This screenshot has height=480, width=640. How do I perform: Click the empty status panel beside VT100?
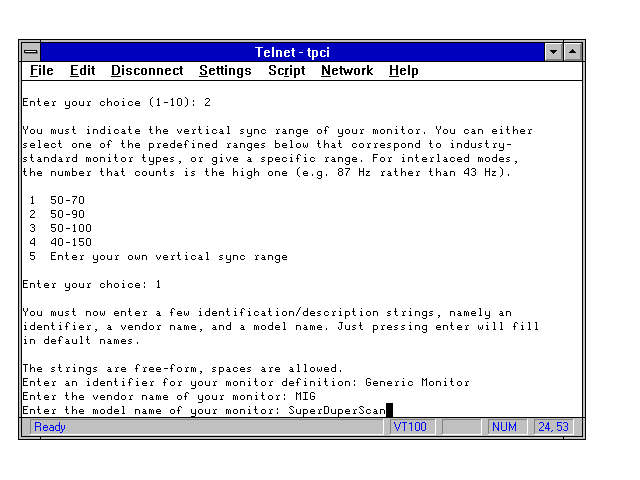[x=461, y=427]
